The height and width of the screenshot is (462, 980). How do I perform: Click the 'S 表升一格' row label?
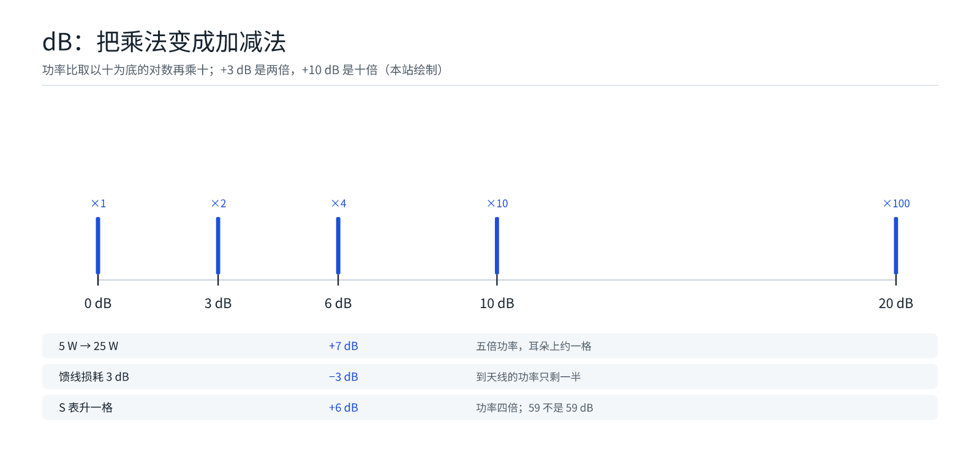pos(86,407)
